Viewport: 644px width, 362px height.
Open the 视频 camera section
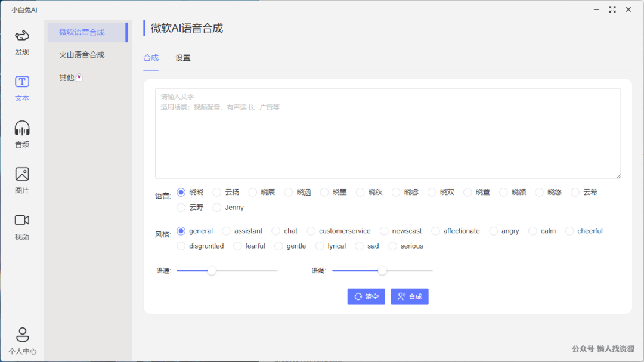pyautogui.click(x=22, y=227)
